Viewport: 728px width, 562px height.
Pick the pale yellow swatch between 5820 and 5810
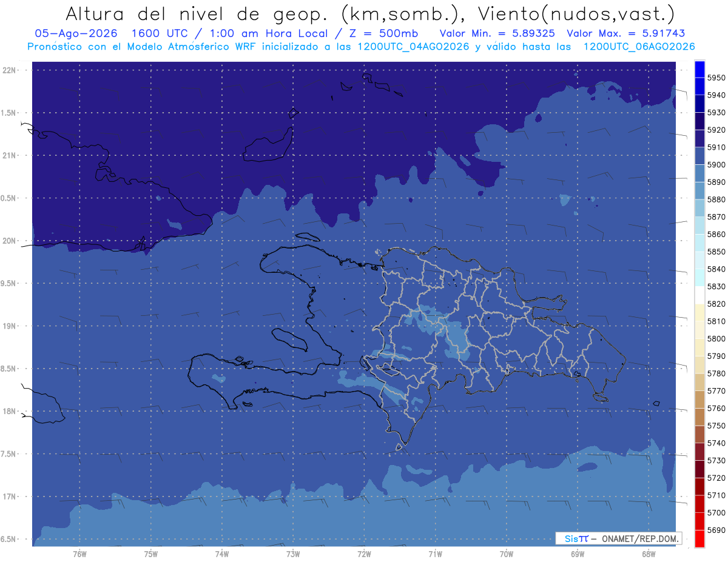(699, 312)
